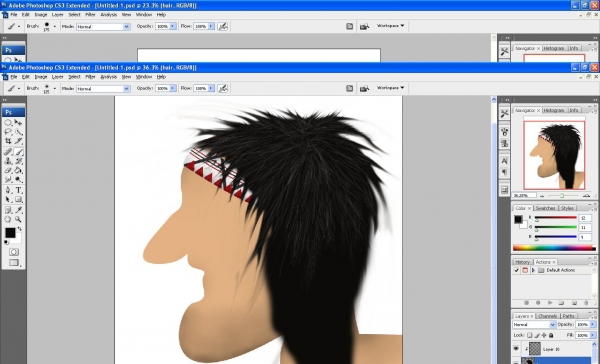
Task: Select the Slice tool
Action: [x=18, y=141]
